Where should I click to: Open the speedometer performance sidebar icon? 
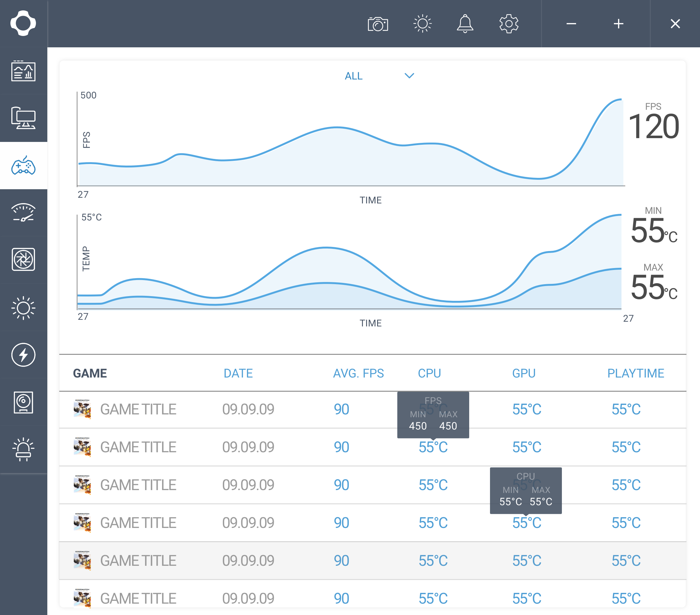coord(23,213)
